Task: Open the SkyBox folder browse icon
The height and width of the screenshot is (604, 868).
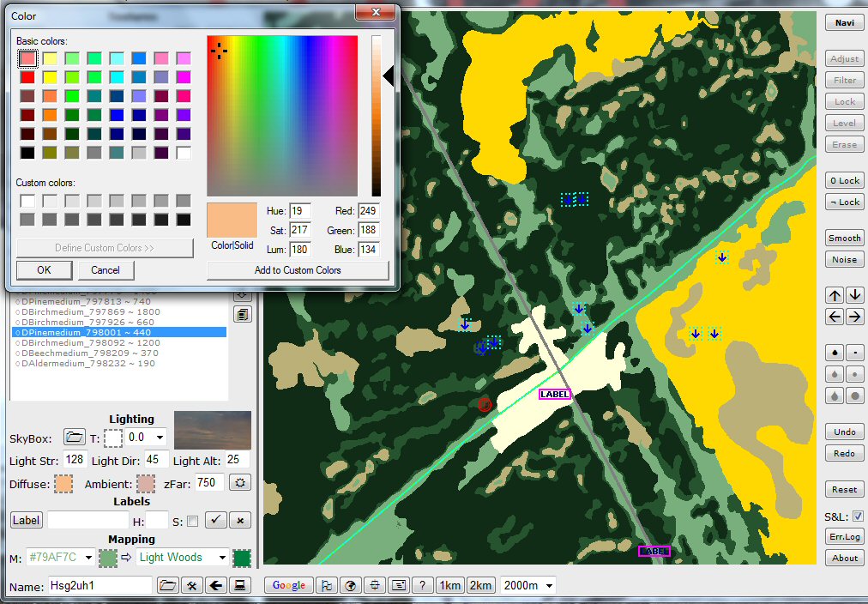Action: (75, 438)
